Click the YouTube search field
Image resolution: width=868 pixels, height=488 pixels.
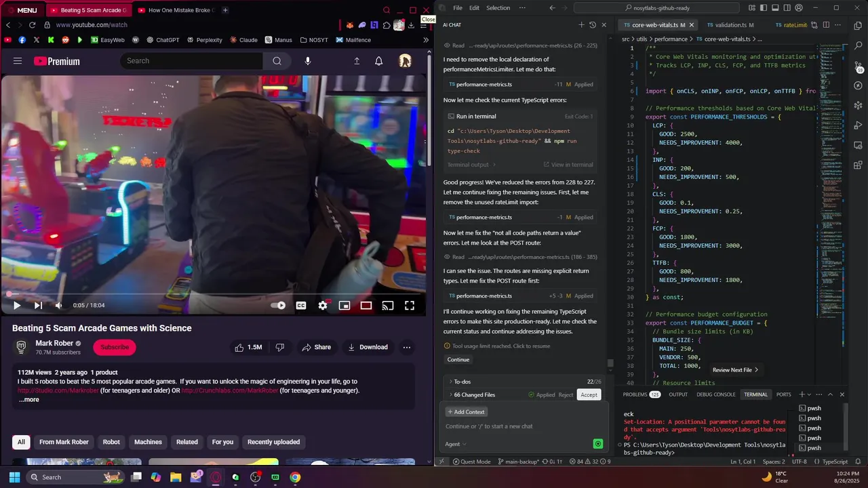tap(192, 61)
